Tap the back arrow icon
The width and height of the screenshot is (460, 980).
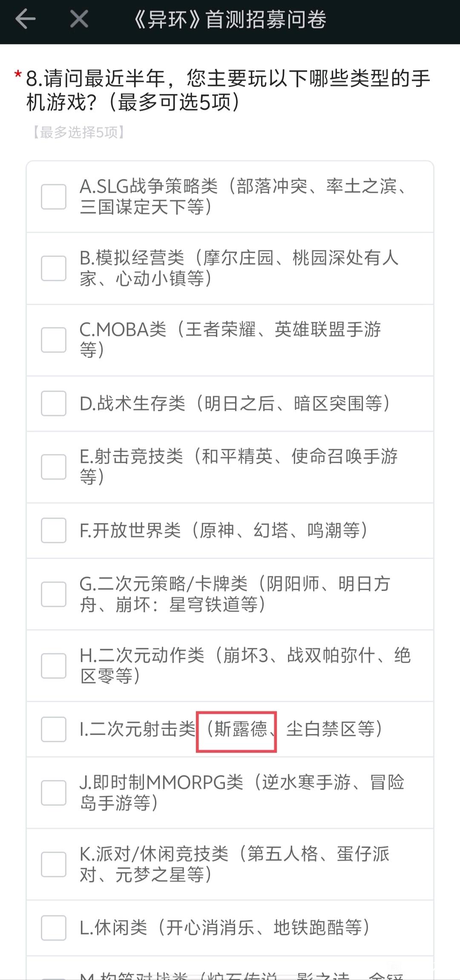(26, 20)
